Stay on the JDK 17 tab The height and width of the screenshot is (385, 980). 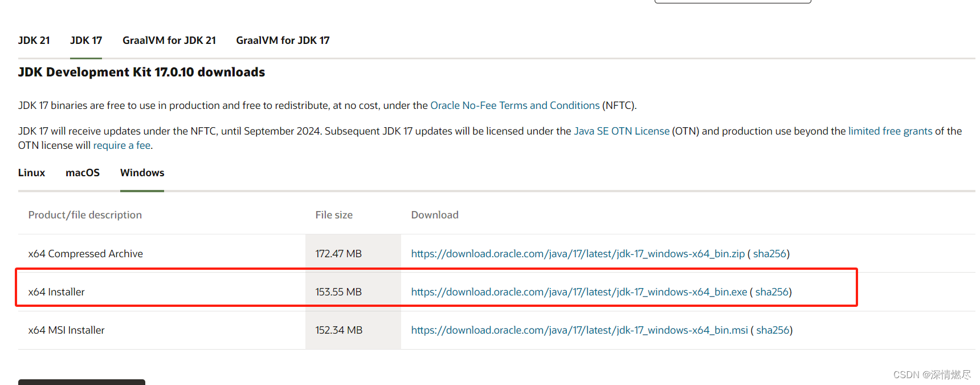point(85,40)
